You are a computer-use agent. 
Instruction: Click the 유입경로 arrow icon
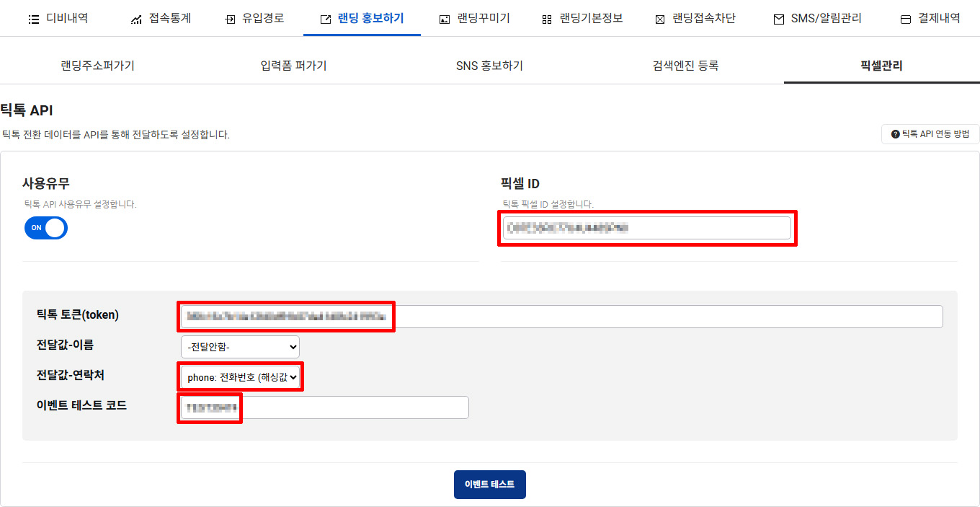pos(230,19)
